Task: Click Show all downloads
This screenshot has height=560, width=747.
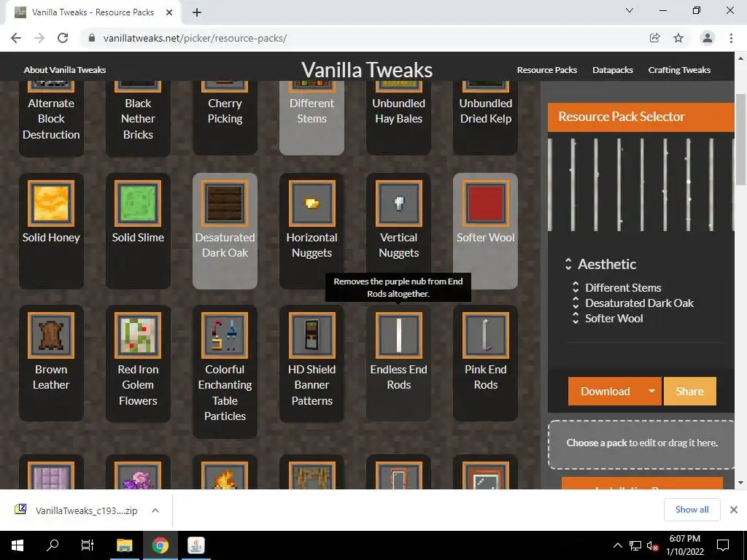Action: (x=692, y=510)
